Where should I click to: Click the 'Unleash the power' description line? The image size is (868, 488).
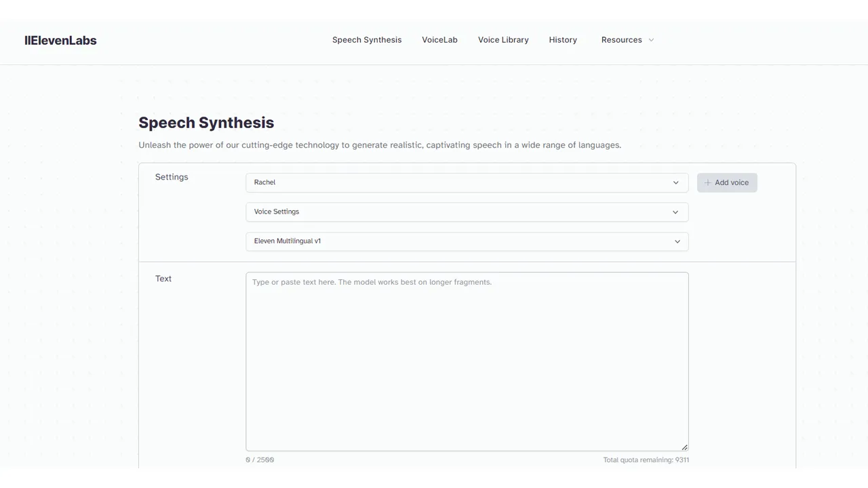[x=380, y=145]
